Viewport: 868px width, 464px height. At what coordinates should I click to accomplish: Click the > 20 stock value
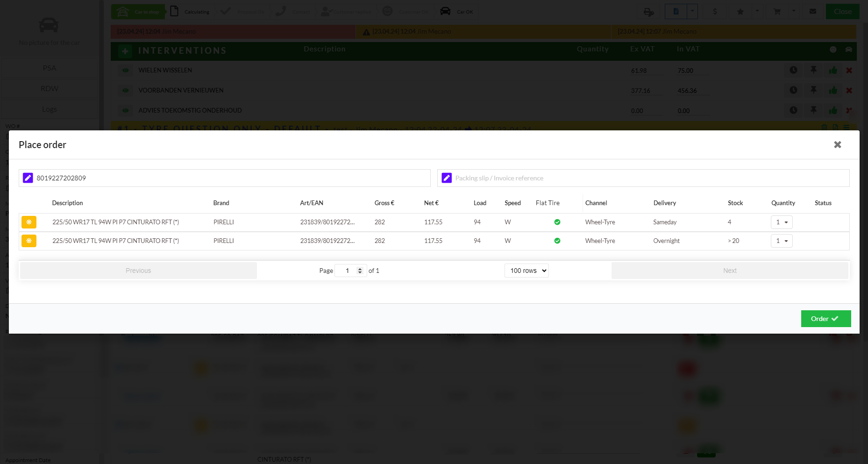pos(733,241)
